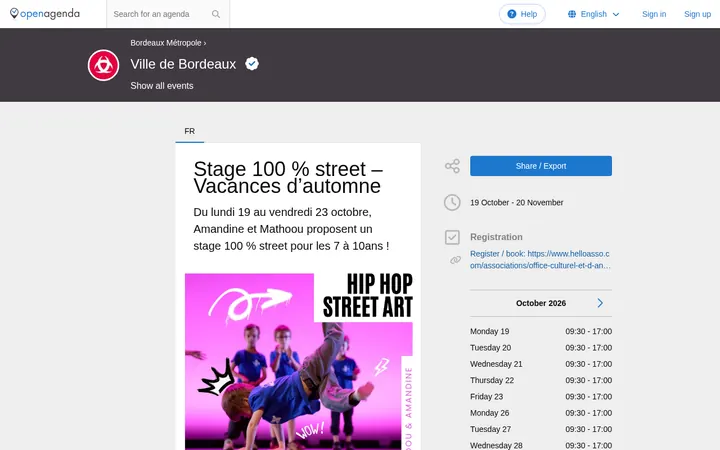Click the chain link icon
720x450 pixels.
(455, 260)
